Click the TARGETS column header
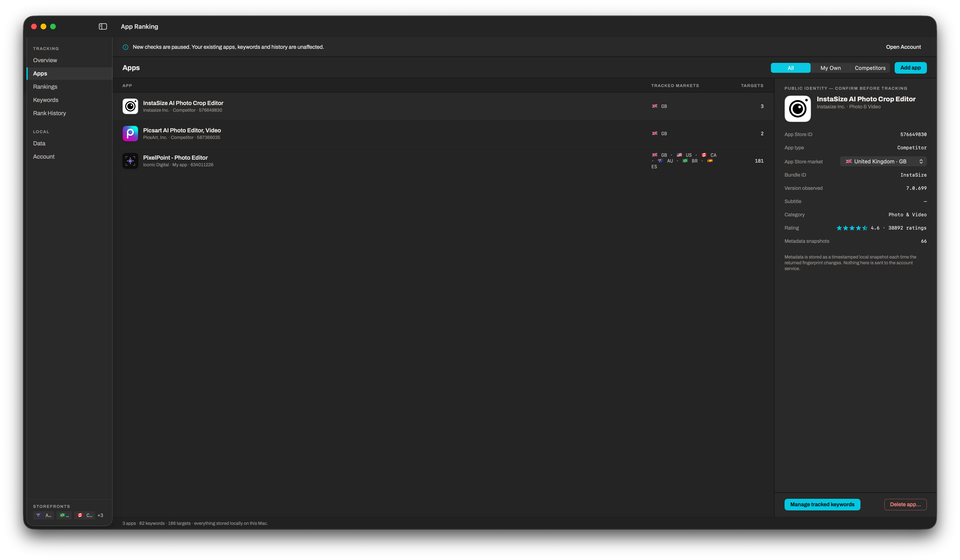This screenshot has width=960, height=560. (752, 86)
